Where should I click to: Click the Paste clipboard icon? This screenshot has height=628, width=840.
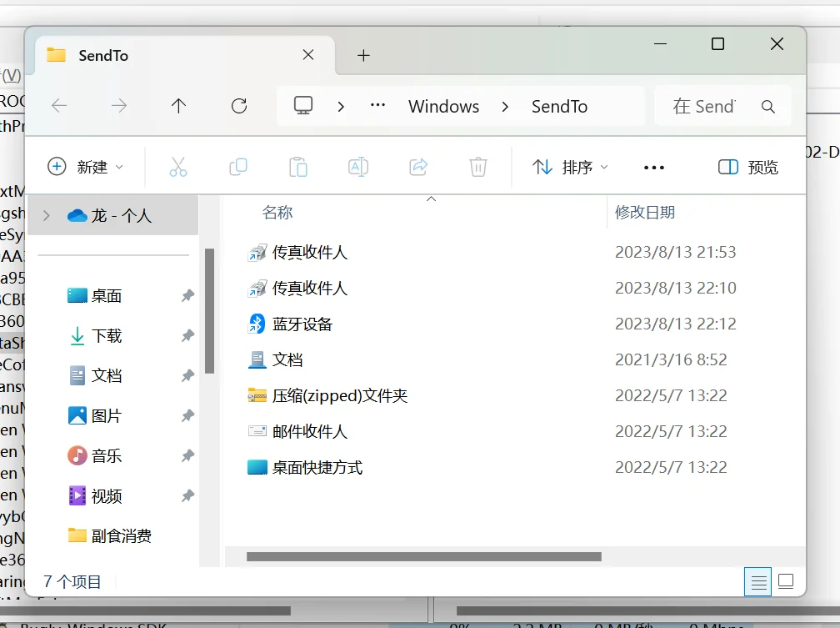(297, 167)
